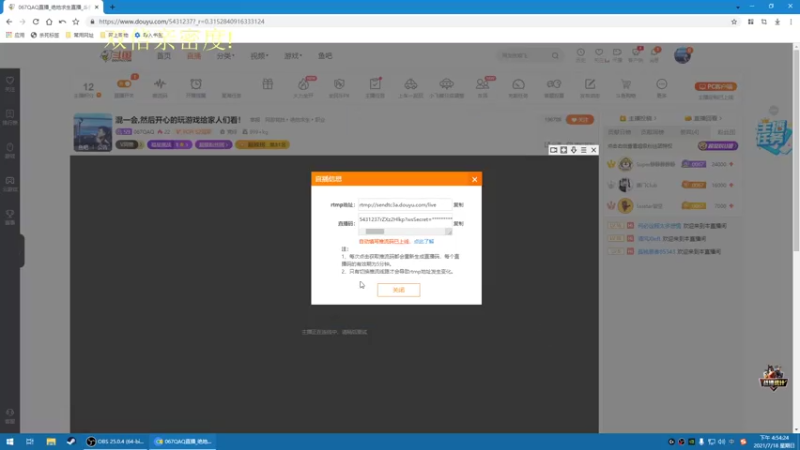Viewport: 800px width, 450px height.
Task: Open the 直播 nav item
Action: tap(194, 56)
